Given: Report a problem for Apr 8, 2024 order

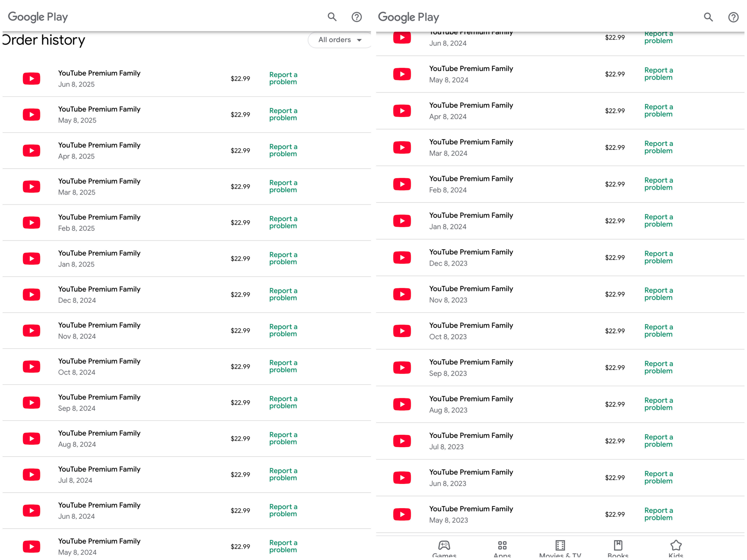Looking at the screenshot, I should coord(658,110).
